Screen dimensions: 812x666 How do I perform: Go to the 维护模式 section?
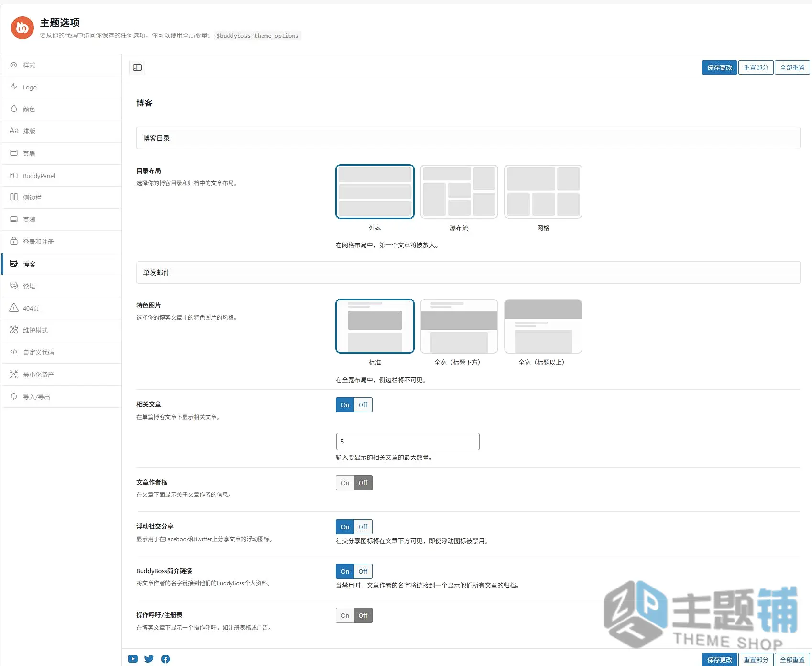click(x=62, y=330)
